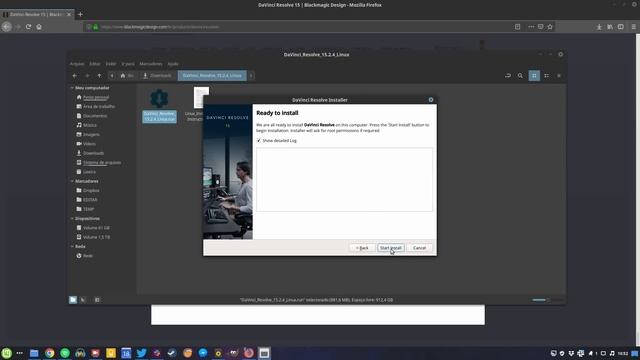The image size is (640, 360).
Task: Select the Linux installation instructions document
Action: (x=201, y=98)
